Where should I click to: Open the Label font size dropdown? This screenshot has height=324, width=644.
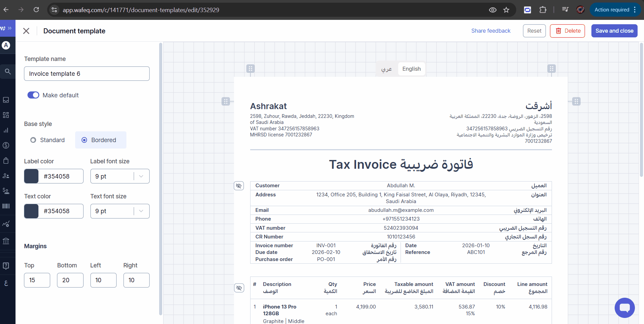coord(120,176)
